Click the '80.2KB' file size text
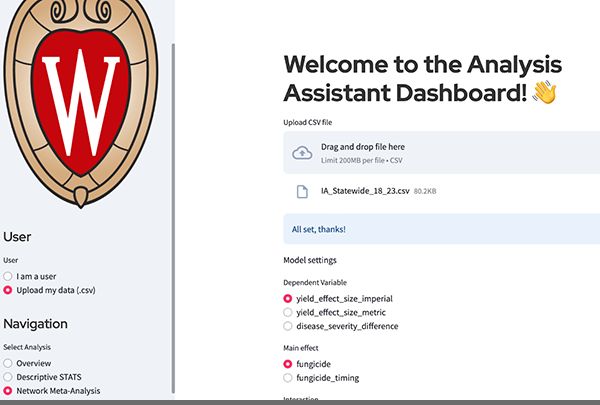The height and width of the screenshot is (405, 600). coord(425,191)
